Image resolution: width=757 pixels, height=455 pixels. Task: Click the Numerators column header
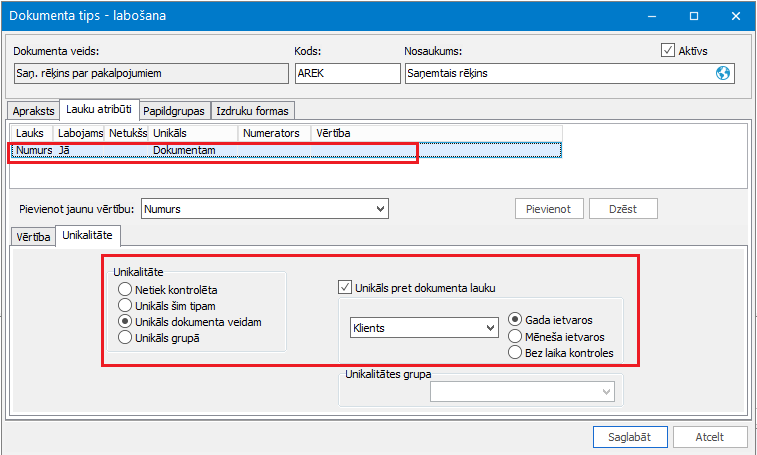coord(274,133)
